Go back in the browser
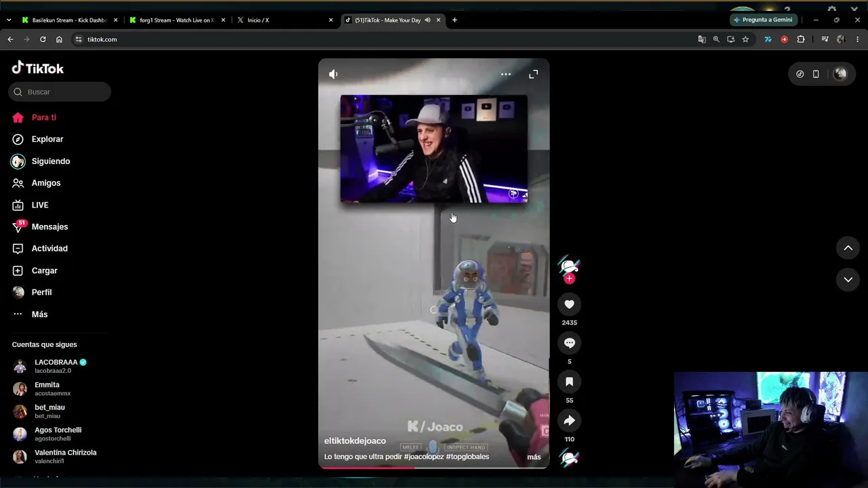 click(10, 39)
